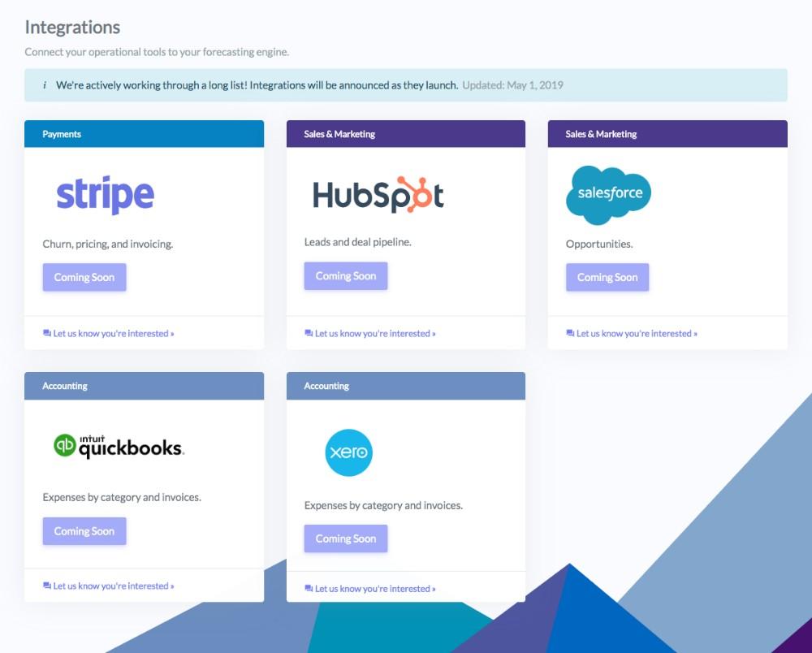Click the Stripe logo
Image resolution: width=812 pixels, height=653 pixels.
(x=105, y=195)
